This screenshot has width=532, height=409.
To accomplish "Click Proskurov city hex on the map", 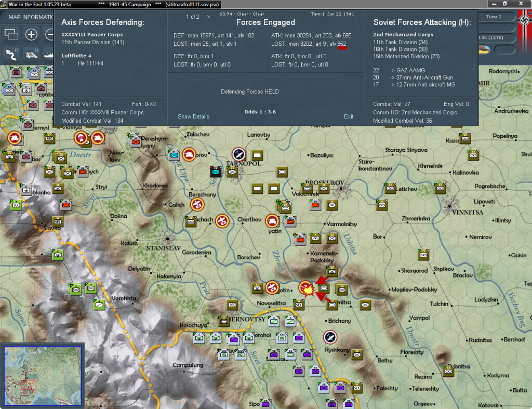I will pos(341,189).
